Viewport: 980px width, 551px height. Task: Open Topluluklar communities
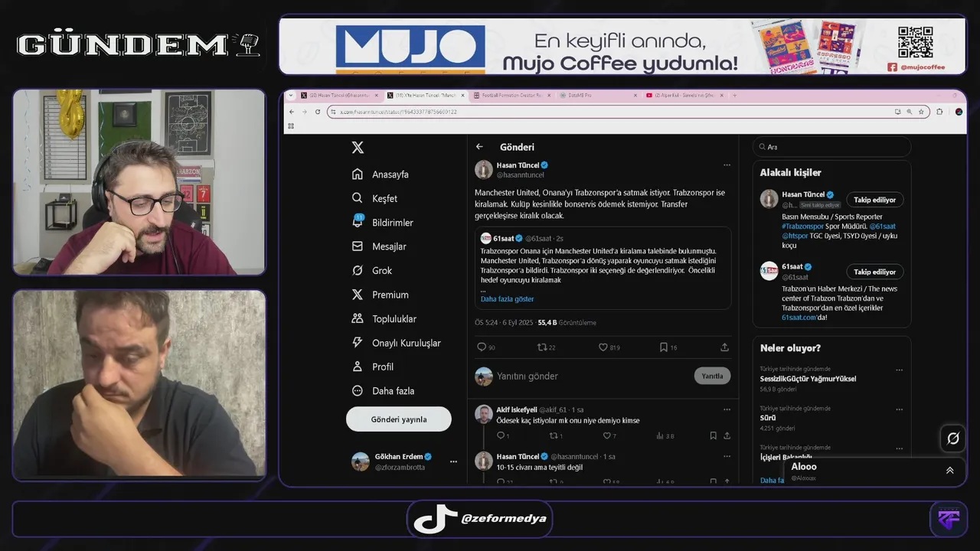click(x=384, y=318)
